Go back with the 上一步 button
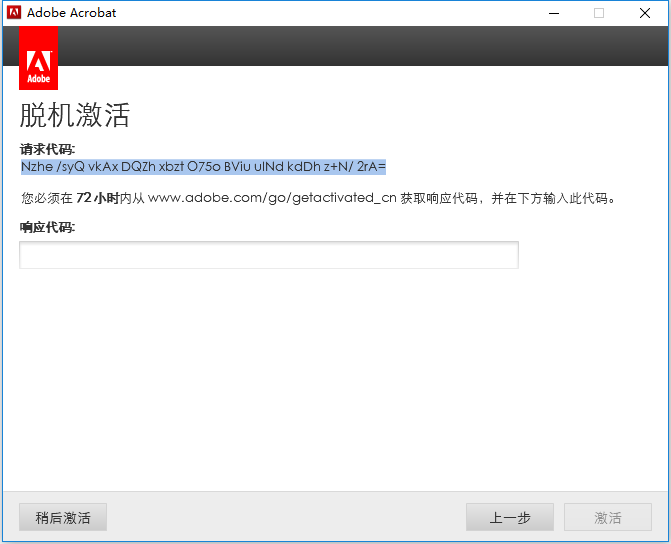This screenshot has height=544, width=671. coord(510,517)
